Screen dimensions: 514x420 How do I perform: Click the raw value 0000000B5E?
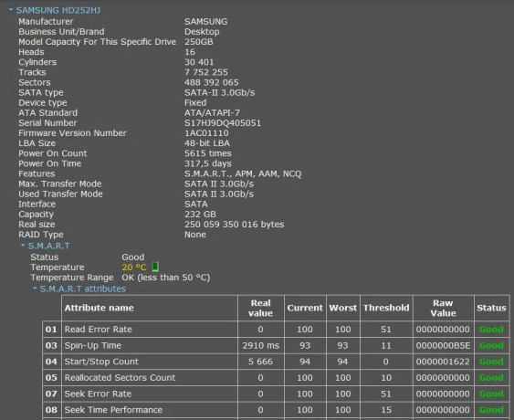[x=443, y=345]
